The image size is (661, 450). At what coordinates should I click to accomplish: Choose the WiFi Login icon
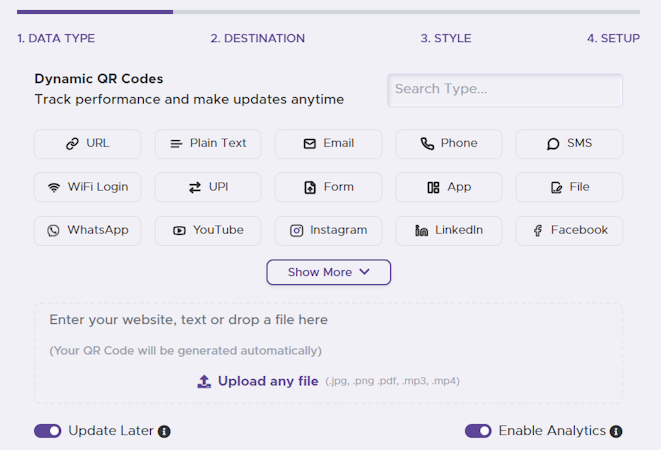54,188
